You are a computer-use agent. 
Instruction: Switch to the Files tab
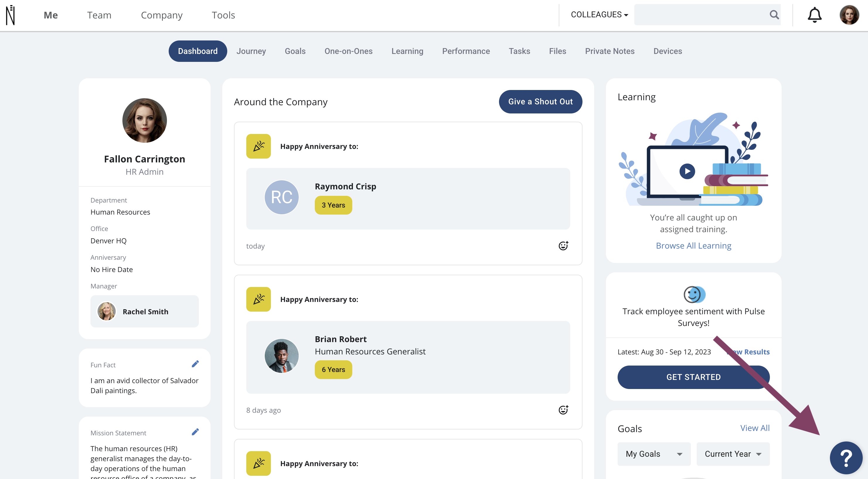(558, 51)
